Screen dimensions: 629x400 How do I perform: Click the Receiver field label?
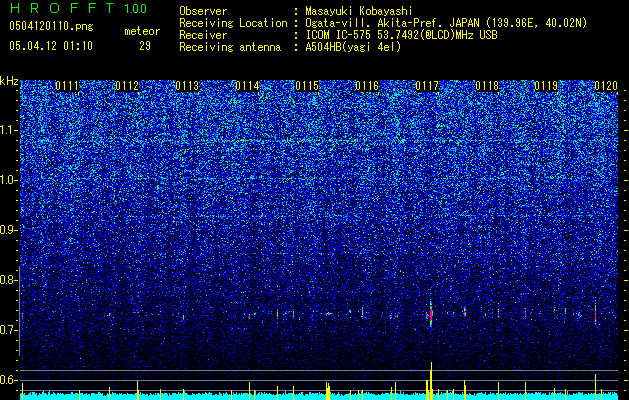click(203, 35)
